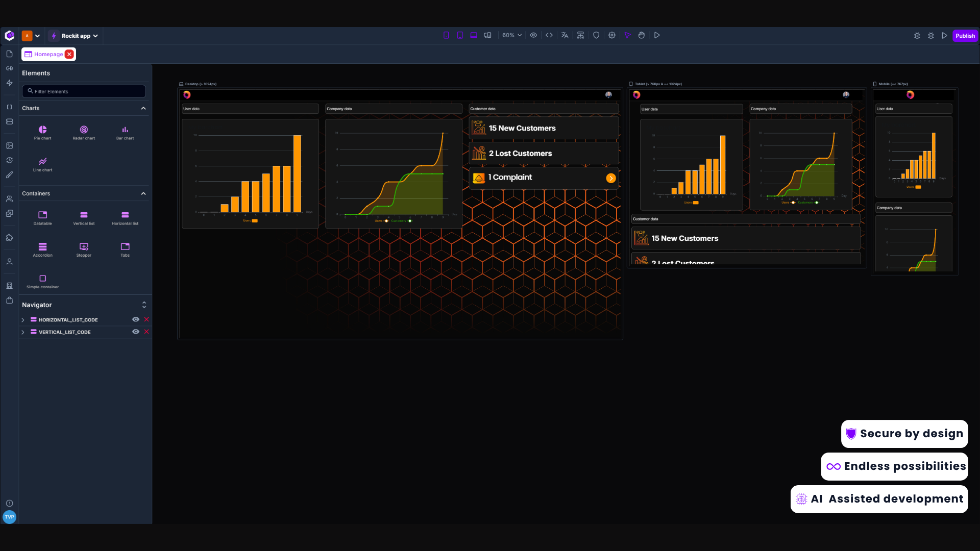This screenshot has width=980, height=551.
Task: Choose the Stepper container element
Action: point(84,249)
